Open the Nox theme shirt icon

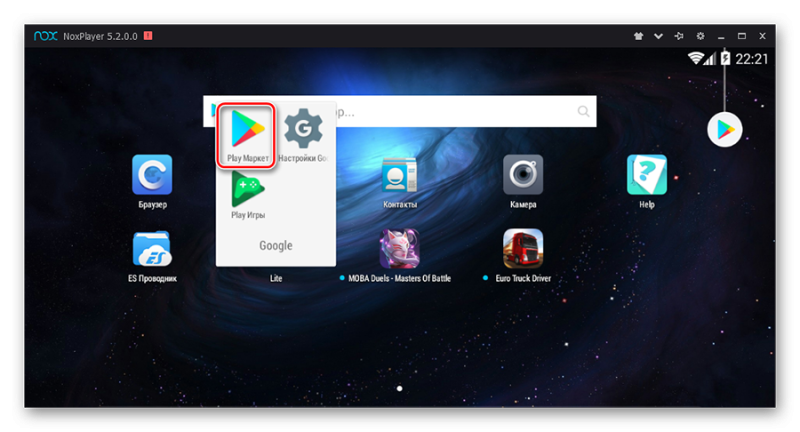638,36
